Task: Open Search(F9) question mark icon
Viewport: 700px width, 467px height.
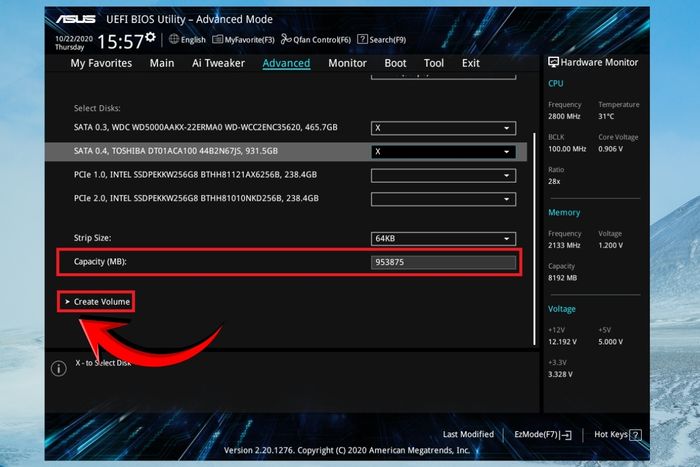Action: pyautogui.click(x=362, y=39)
